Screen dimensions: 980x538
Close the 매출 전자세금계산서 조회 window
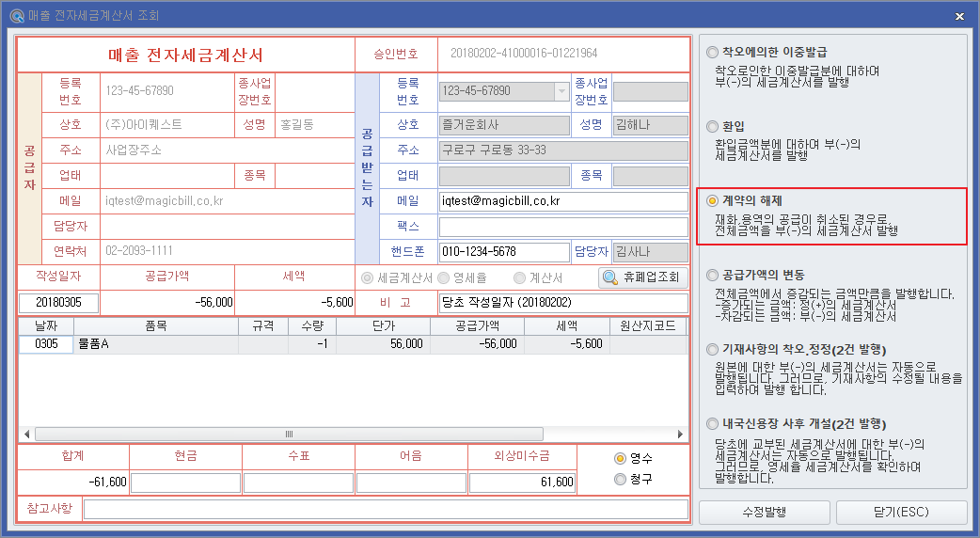click(959, 16)
